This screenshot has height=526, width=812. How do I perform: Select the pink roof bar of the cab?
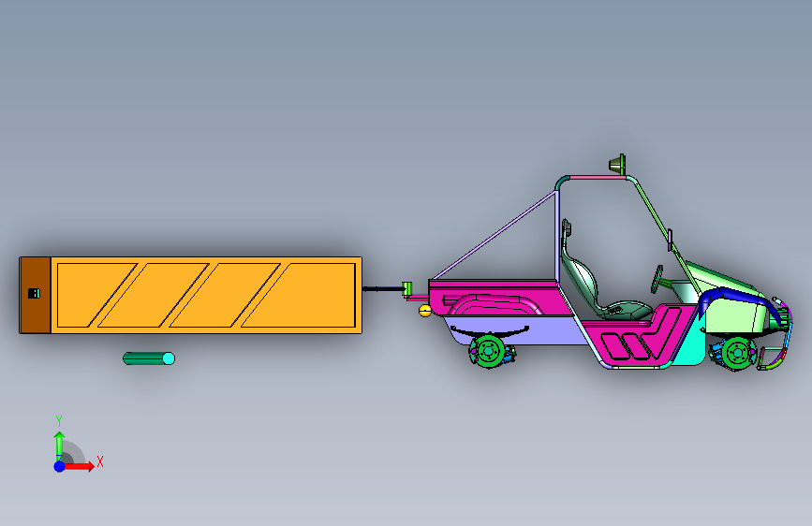click(598, 178)
